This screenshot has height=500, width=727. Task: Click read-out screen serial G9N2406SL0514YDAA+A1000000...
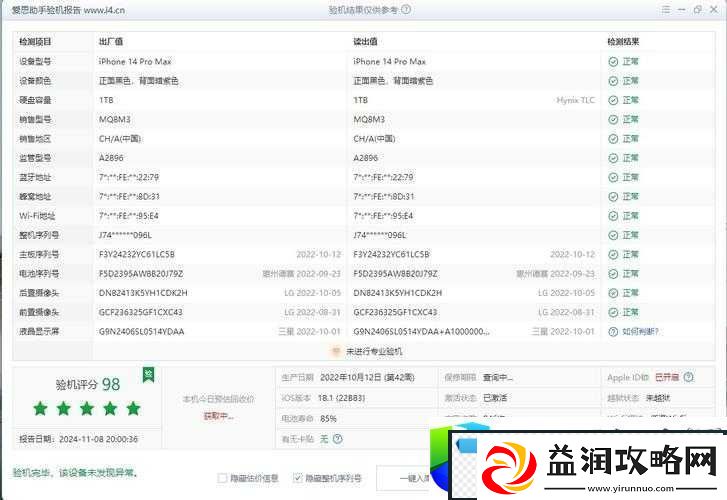coord(421,332)
